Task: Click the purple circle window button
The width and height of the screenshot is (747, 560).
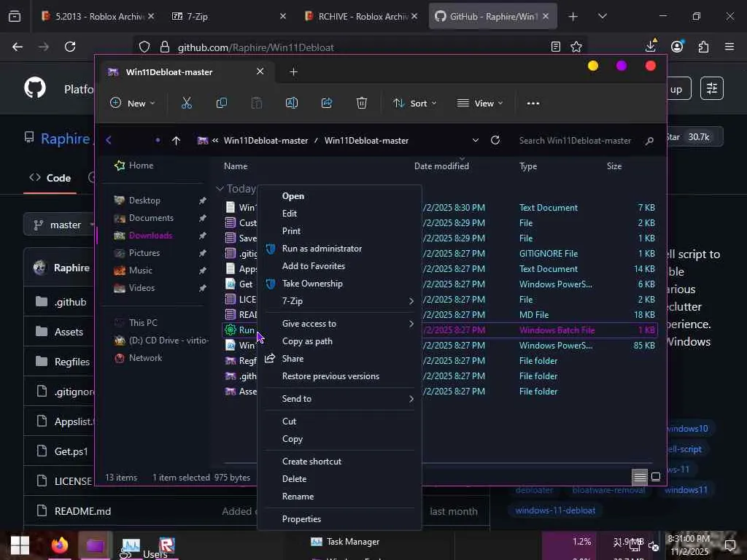Action: pyautogui.click(x=622, y=66)
